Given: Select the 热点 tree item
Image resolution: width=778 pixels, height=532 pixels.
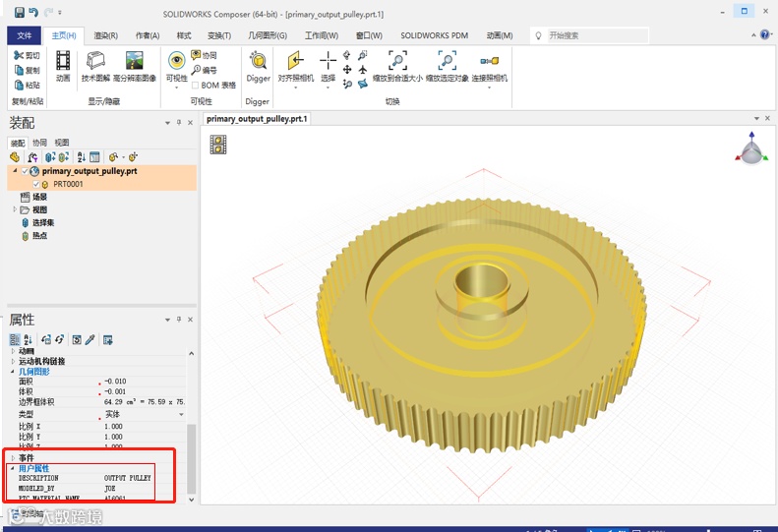Looking at the screenshot, I should pyautogui.click(x=39, y=236).
